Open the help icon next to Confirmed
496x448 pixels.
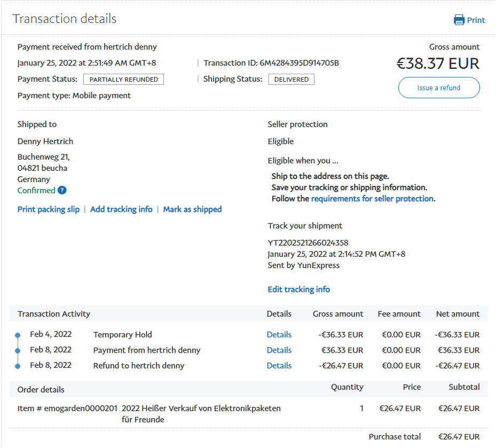[62, 191]
